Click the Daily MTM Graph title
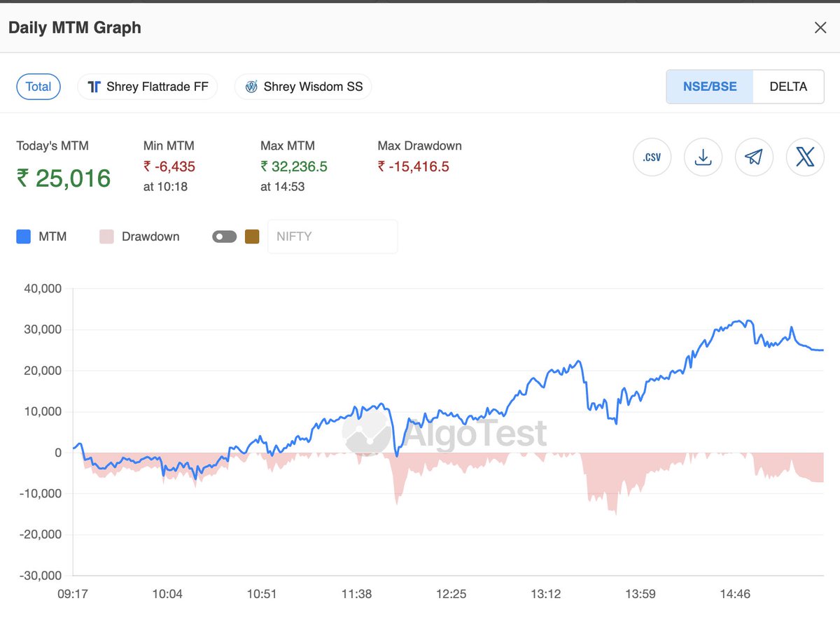 pyautogui.click(x=75, y=28)
